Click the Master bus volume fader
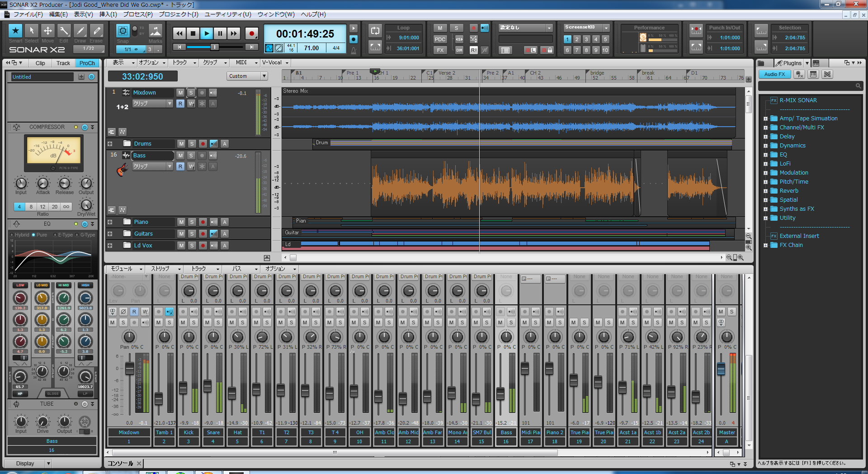 [721, 369]
